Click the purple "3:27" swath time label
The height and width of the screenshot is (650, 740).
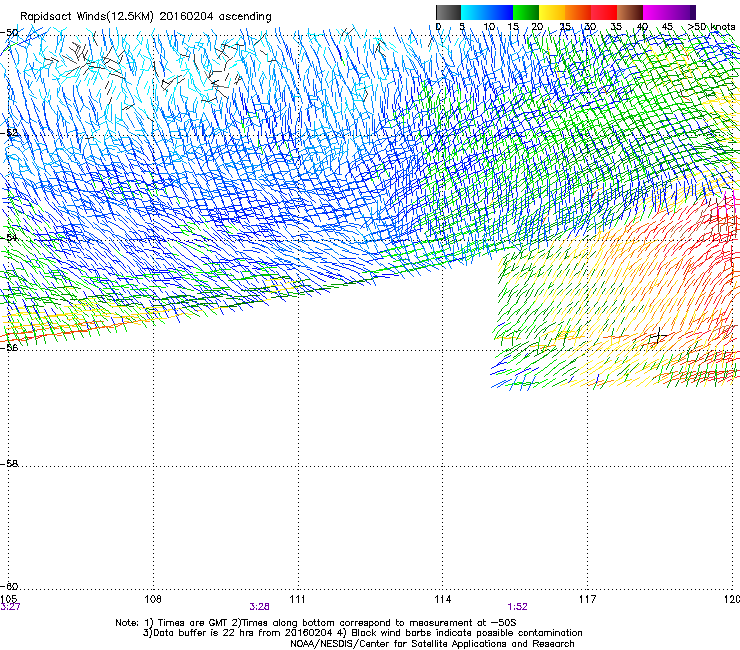click(x=10, y=607)
